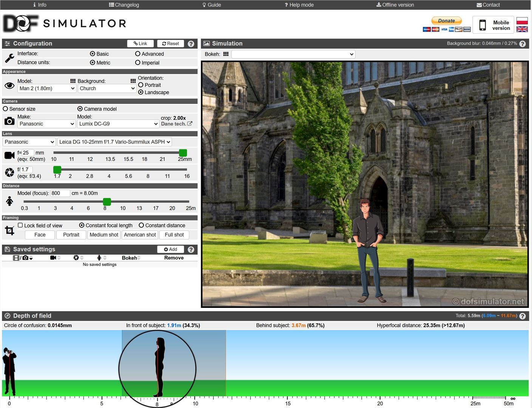This screenshot has width=532, height=408.
Task: Click the Saved settings help icon
Action: [x=191, y=249]
